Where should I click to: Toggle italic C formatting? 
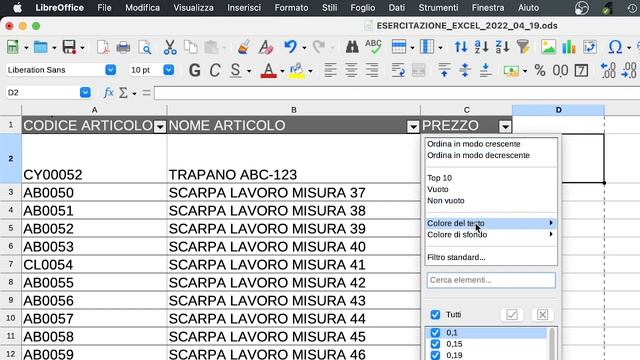[x=215, y=71]
